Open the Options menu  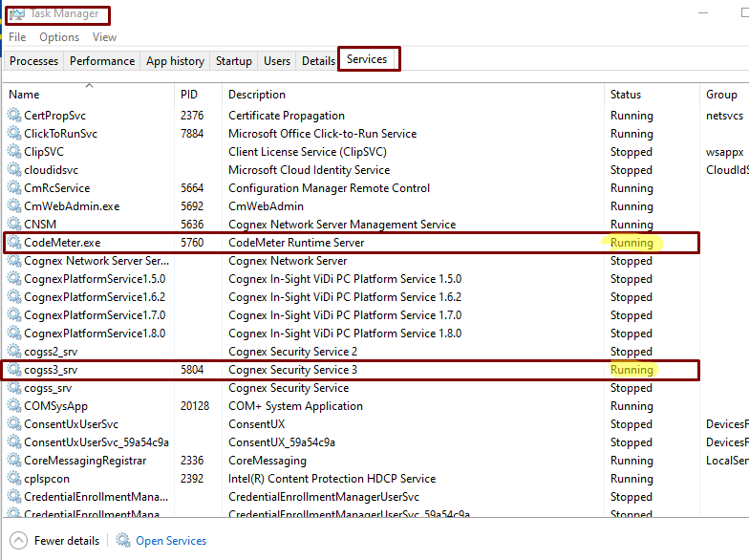pos(59,37)
